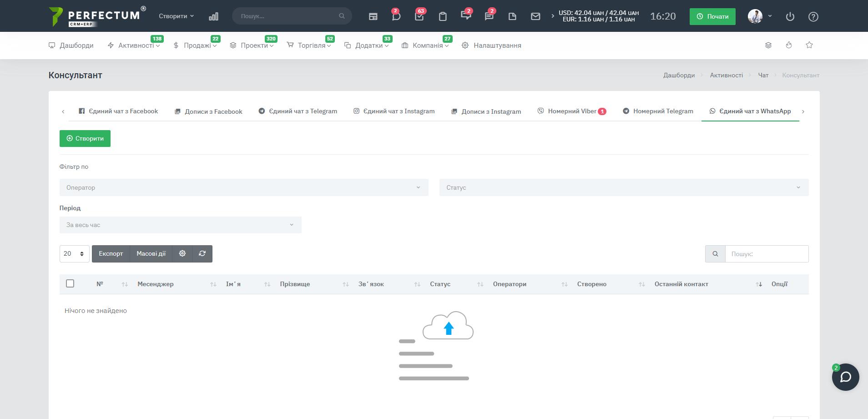Click the envelope mail icon in header

[535, 16]
